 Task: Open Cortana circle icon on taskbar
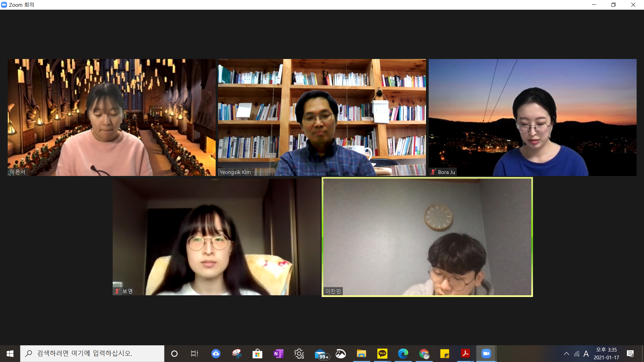pyautogui.click(x=174, y=354)
